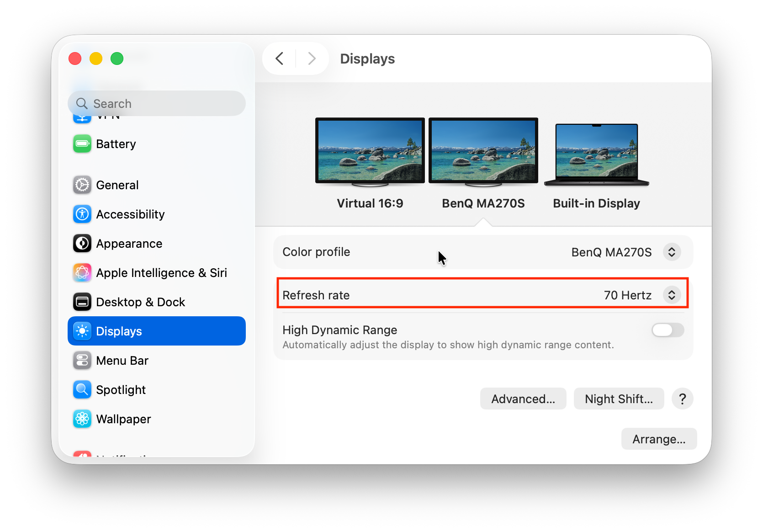Screen dimensions: 763x532
Task: Click the Menu Bar icon in sidebar
Action: pos(82,361)
